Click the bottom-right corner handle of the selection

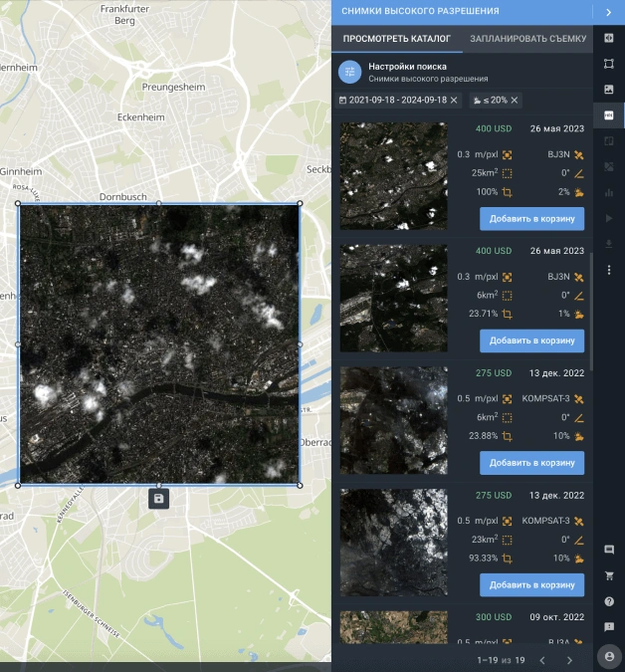point(300,485)
